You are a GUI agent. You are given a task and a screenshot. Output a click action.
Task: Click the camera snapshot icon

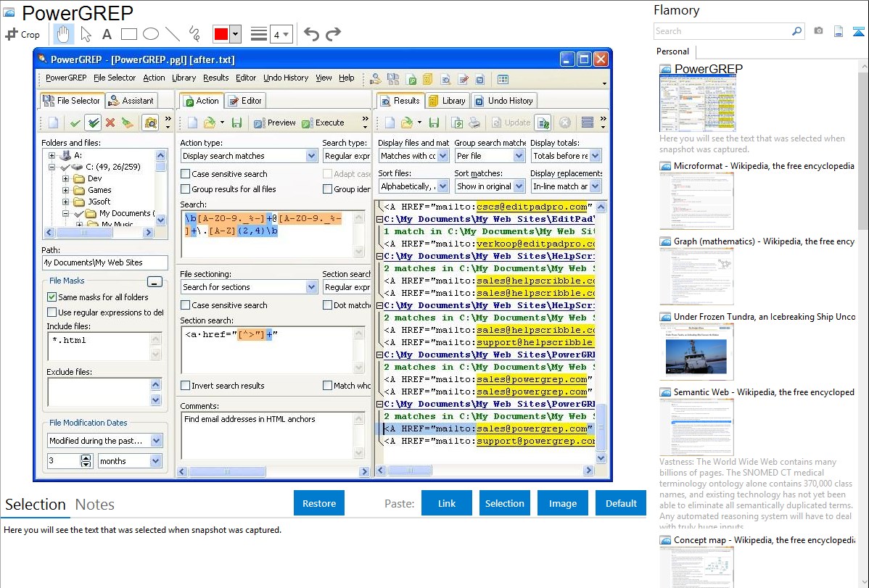[x=818, y=31]
